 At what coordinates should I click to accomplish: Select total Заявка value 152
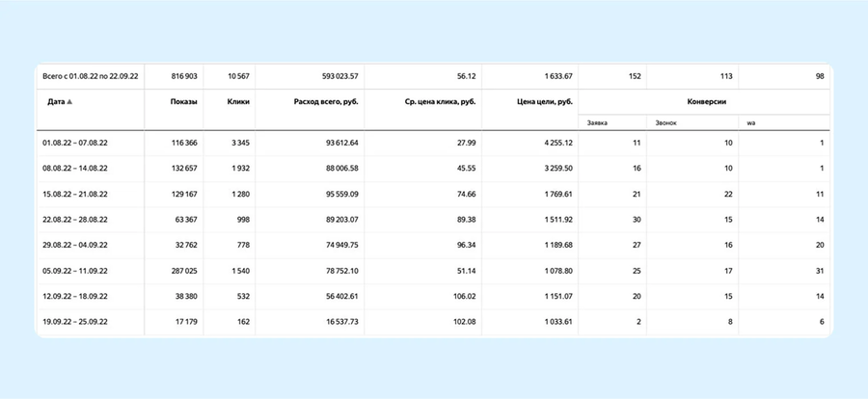point(635,76)
